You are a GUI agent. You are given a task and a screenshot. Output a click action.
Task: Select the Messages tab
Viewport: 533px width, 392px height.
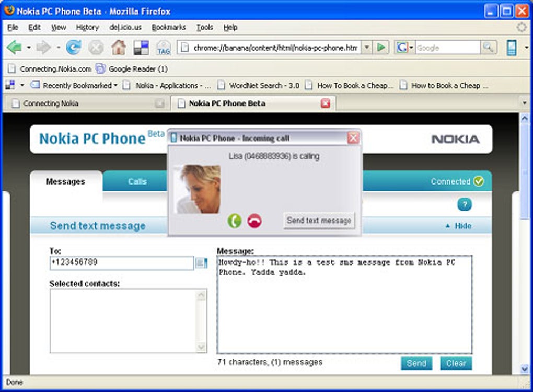coord(65,181)
